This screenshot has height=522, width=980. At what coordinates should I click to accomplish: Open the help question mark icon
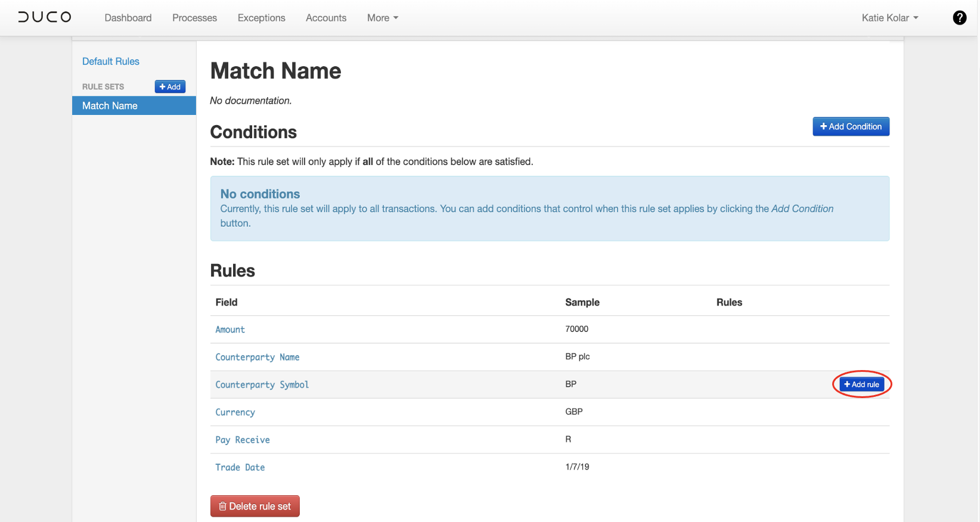coord(959,18)
